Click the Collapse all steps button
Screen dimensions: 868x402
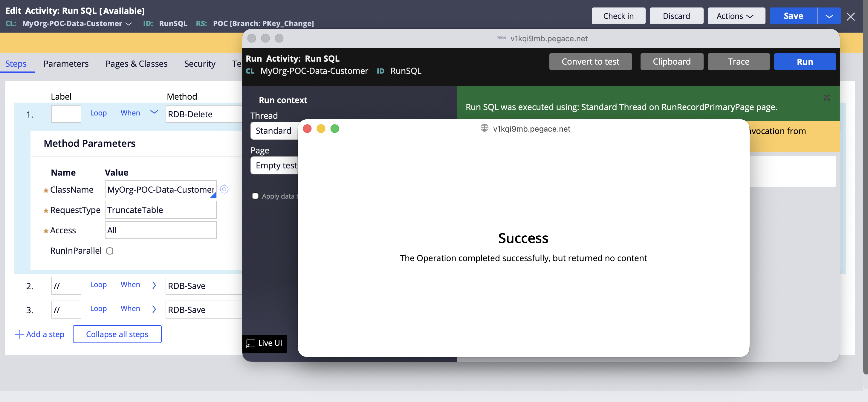click(117, 334)
